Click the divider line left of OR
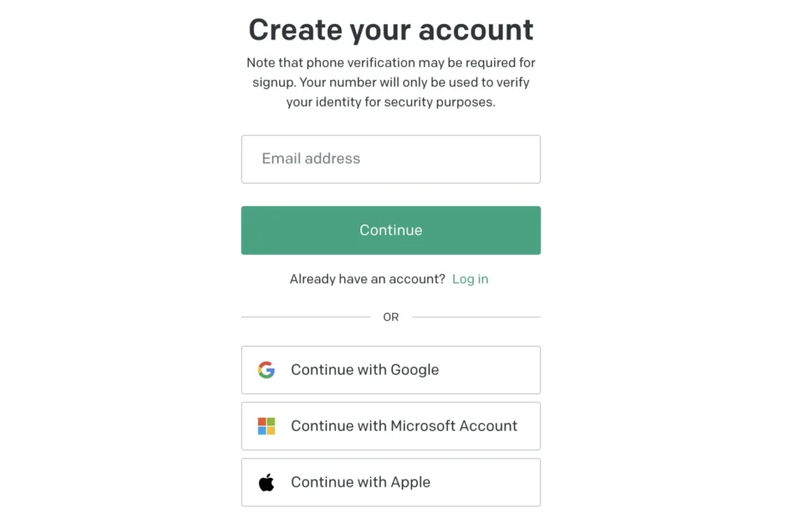 tap(305, 317)
